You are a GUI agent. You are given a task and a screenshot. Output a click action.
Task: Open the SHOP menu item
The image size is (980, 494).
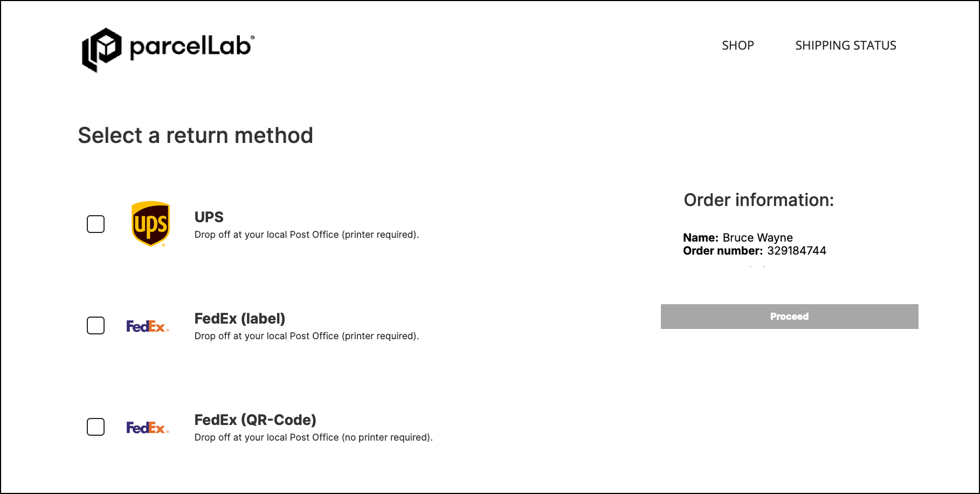737,45
